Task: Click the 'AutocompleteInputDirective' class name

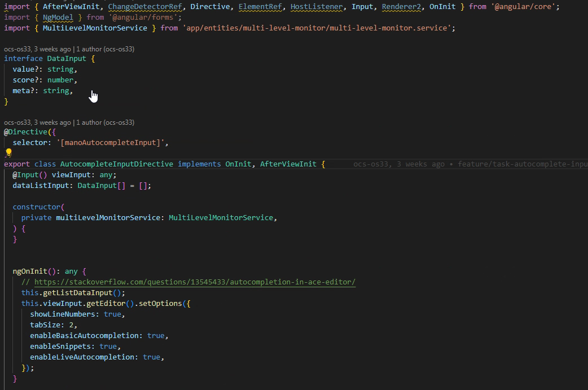Action: [x=117, y=164]
